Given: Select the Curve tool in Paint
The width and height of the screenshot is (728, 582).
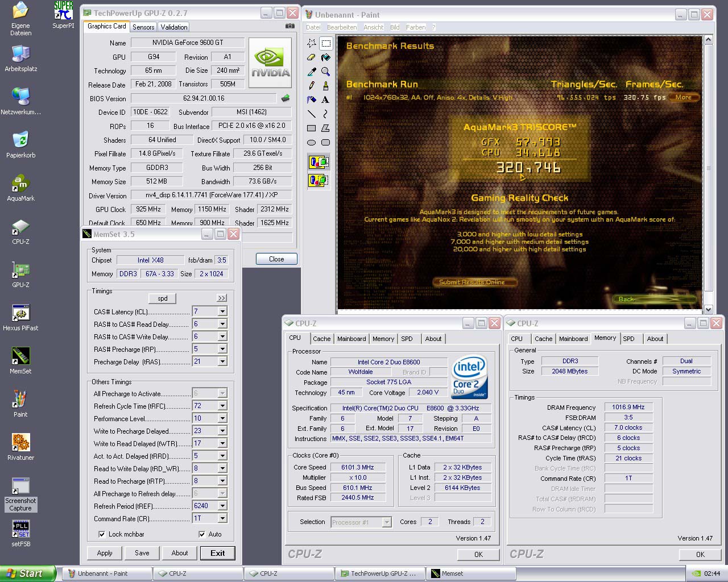Looking at the screenshot, I should point(326,114).
